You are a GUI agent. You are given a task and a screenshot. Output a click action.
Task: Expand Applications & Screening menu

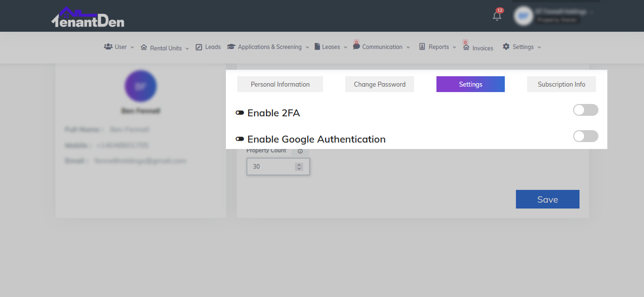268,47
